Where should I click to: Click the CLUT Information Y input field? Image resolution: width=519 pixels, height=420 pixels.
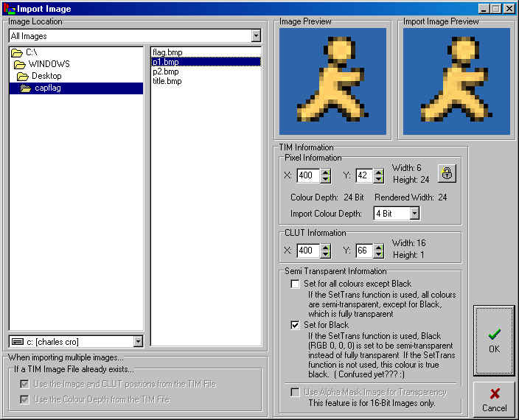coord(364,251)
